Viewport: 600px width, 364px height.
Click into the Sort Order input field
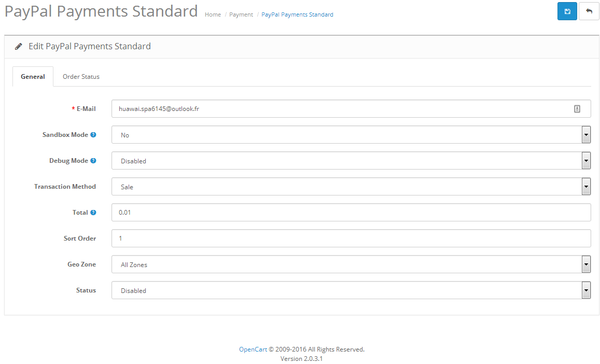click(351, 238)
